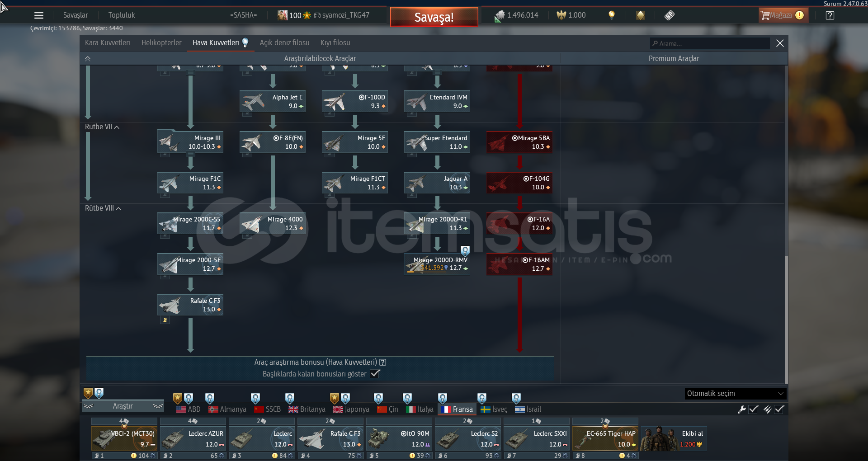The image size is (868, 461).
Task: Open the ticket icon in top bar
Action: pos(670,15)
